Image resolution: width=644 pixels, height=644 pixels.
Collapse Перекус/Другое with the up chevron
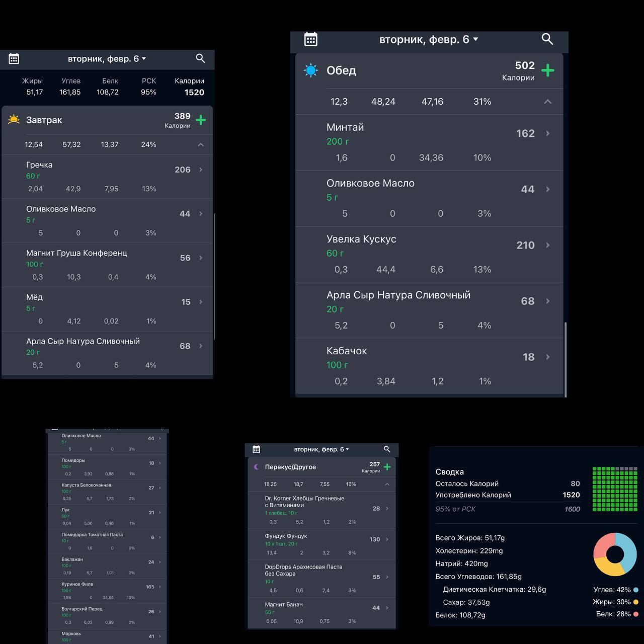point(387,484)
